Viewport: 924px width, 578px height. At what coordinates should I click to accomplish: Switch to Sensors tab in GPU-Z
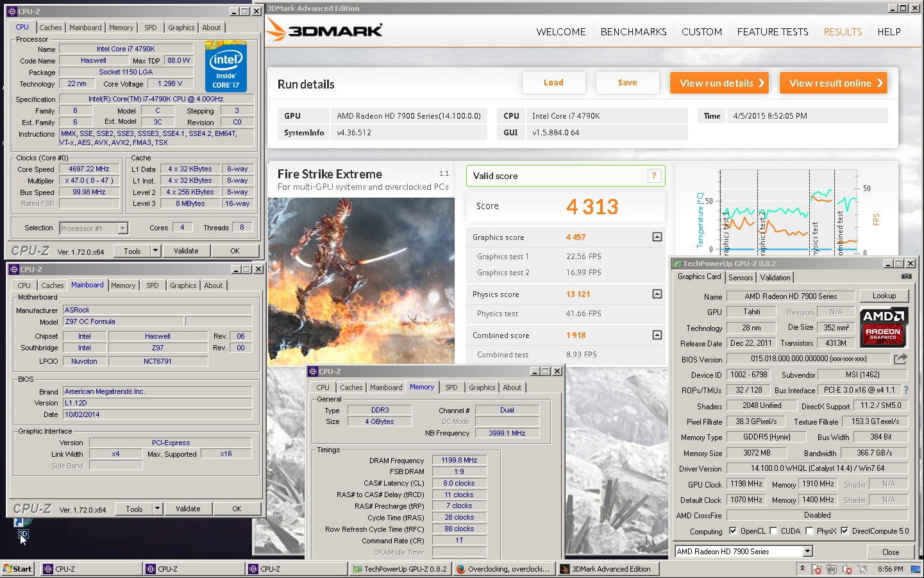[741, 278]
